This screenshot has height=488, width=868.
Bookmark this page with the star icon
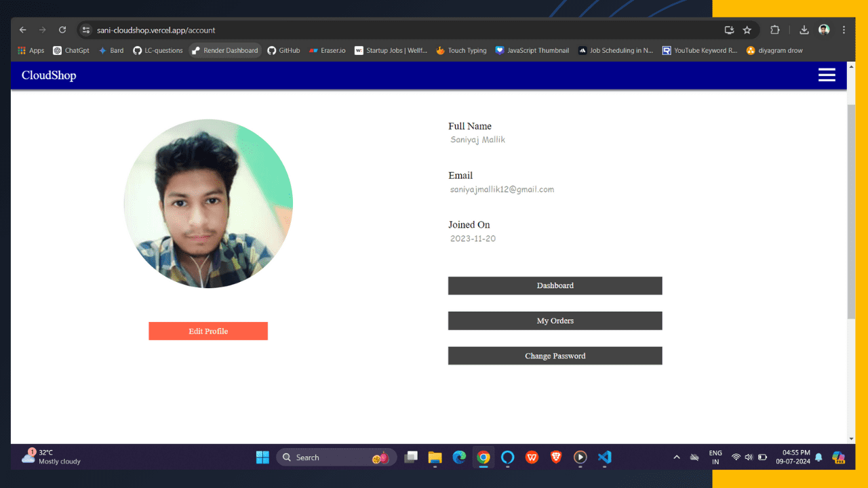click(747, 30)
